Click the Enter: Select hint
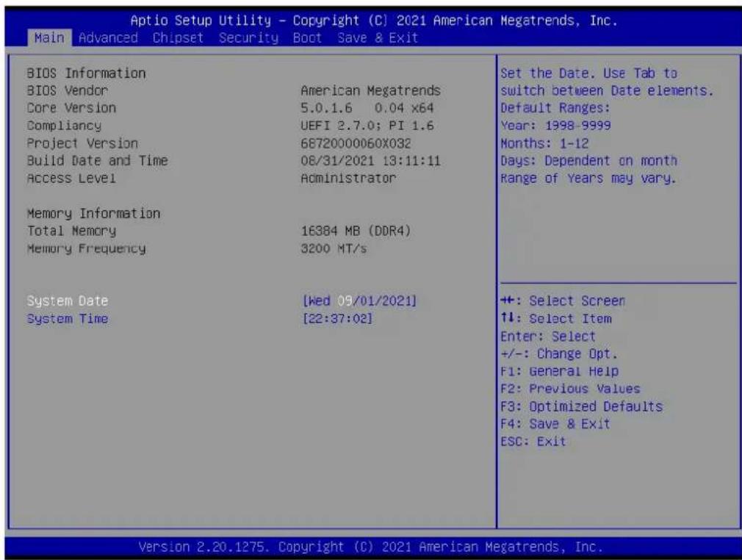742x560 pixels. pos(548,336)
